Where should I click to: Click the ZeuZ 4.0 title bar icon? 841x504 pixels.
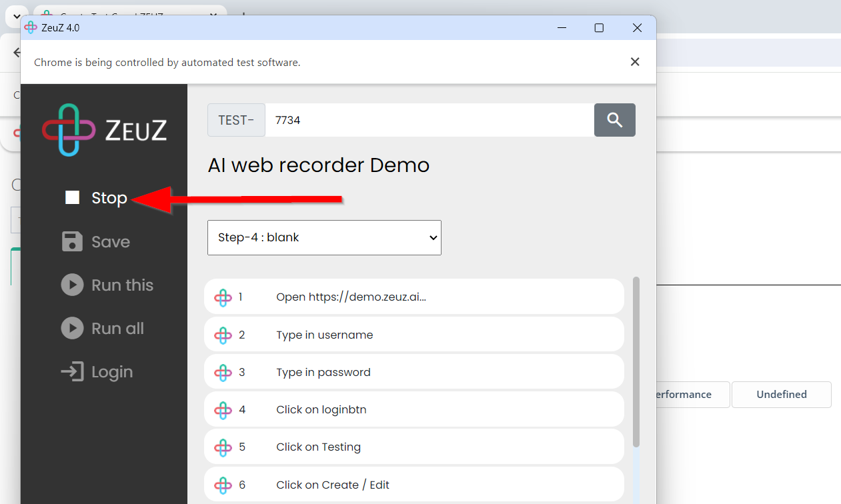click(x=31, y=27)
